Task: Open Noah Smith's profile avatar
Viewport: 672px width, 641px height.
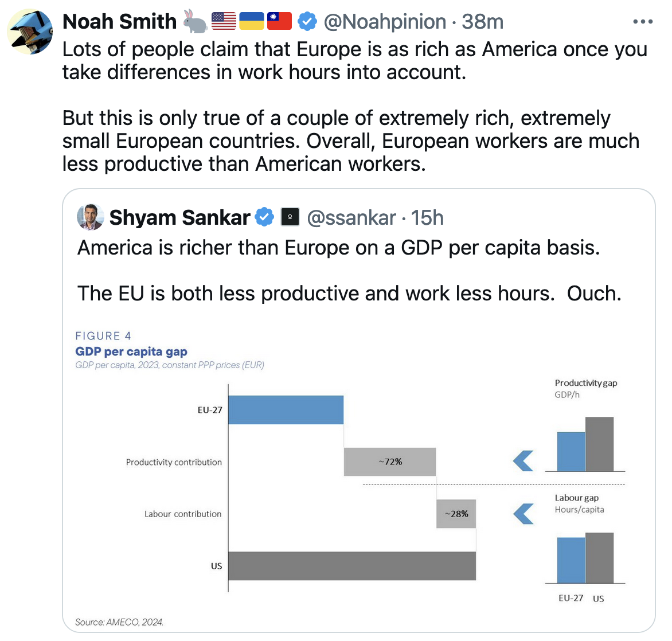Action: click(x=30, y=32)
